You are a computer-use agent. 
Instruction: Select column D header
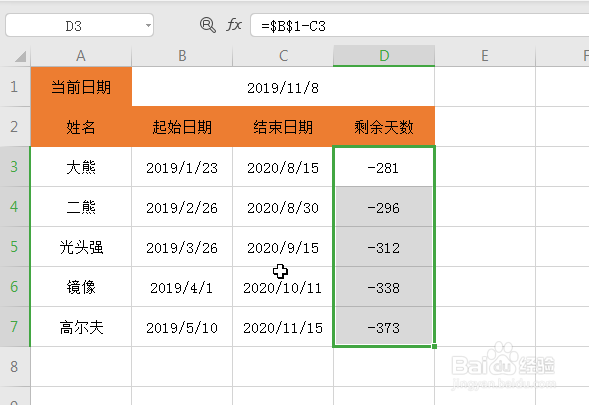[x=384, y=56]
